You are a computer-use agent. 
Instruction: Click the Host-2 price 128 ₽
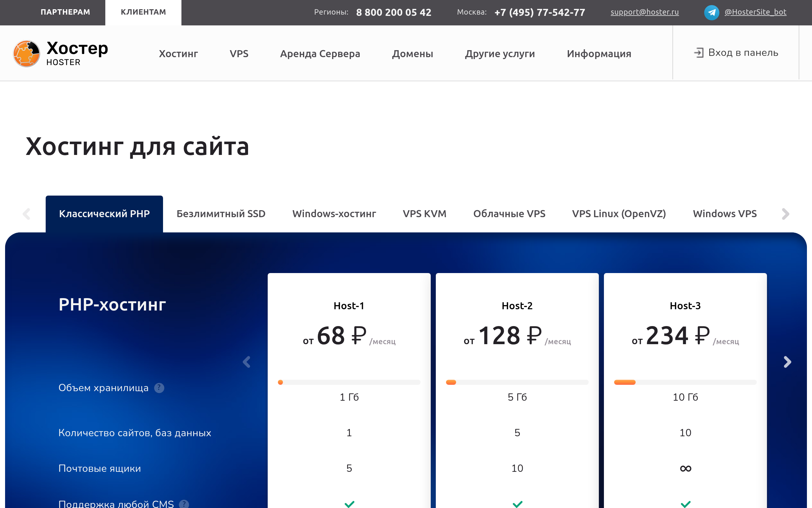coord(510,335)
